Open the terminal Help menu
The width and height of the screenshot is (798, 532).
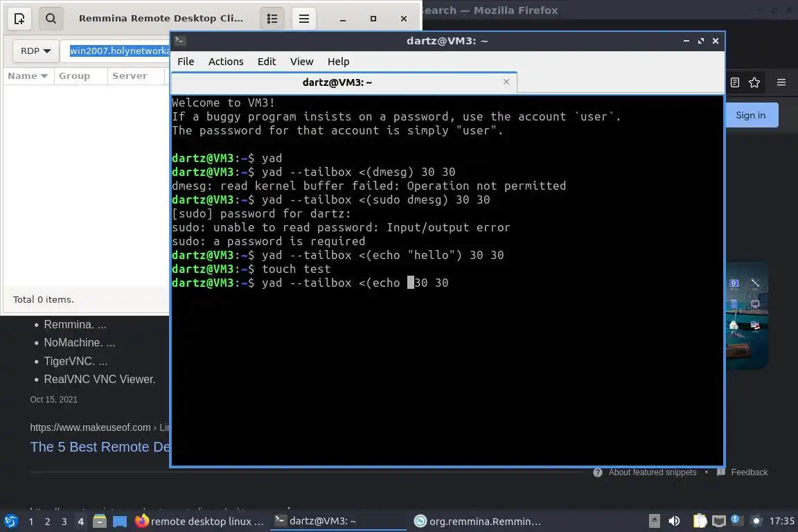click(339, 62)
